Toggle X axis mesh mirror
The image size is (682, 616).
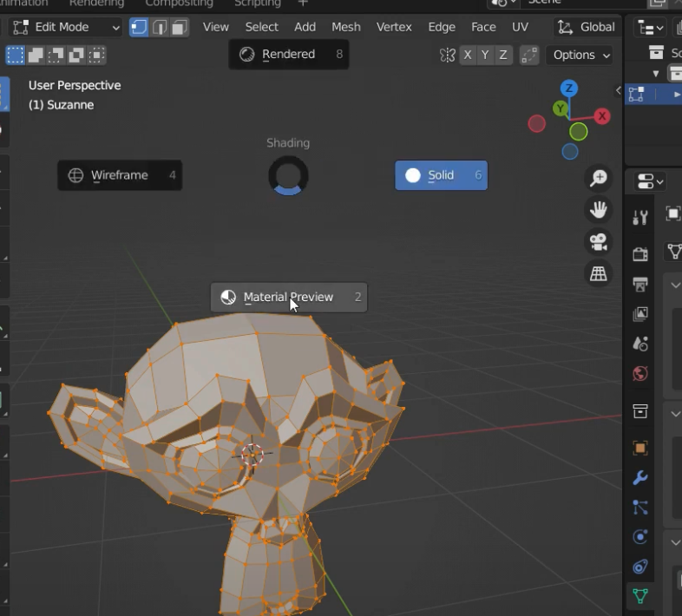pyautogui.click(x=468, y=55)
